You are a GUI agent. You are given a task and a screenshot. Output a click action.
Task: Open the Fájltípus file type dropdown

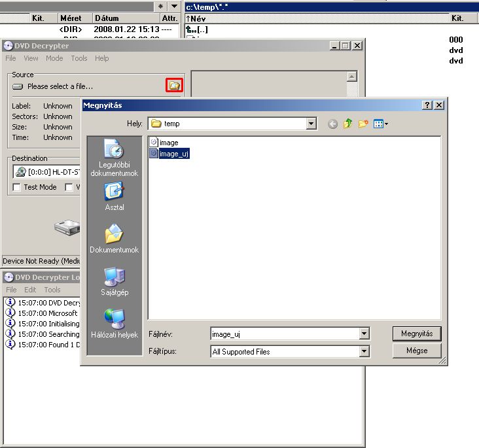364,352
